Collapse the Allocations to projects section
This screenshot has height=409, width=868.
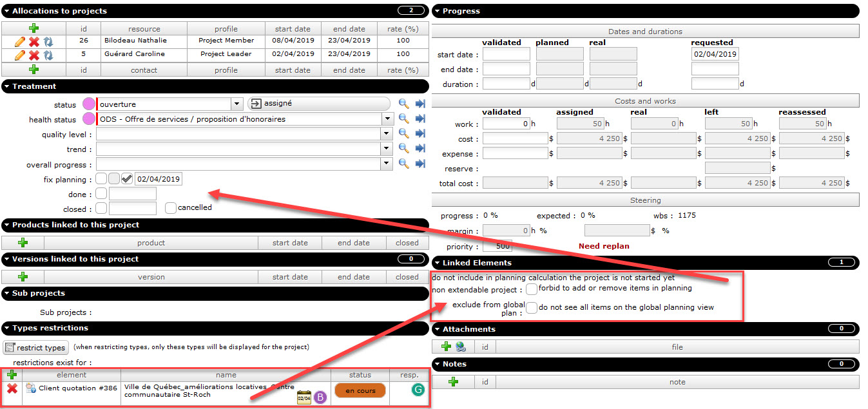coord(6,11)
